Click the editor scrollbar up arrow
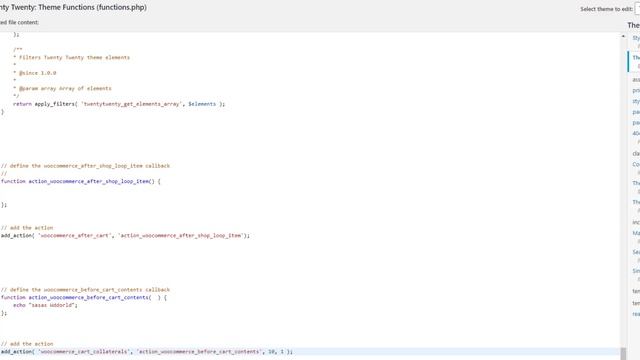The image size is (640, 360). 623,36
